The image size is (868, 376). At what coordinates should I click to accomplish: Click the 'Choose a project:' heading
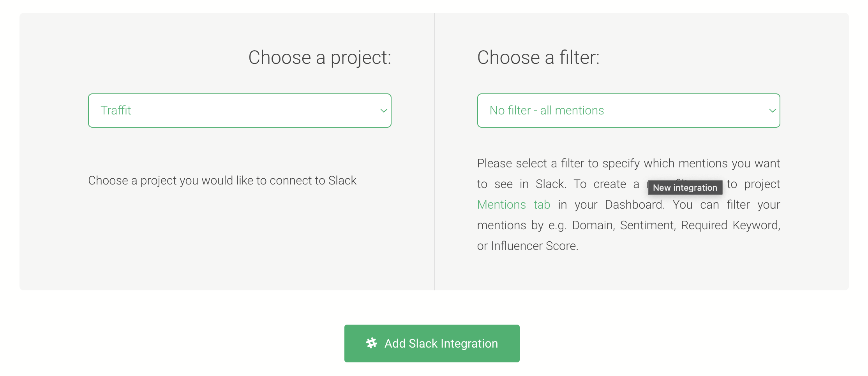pos(319,58)
